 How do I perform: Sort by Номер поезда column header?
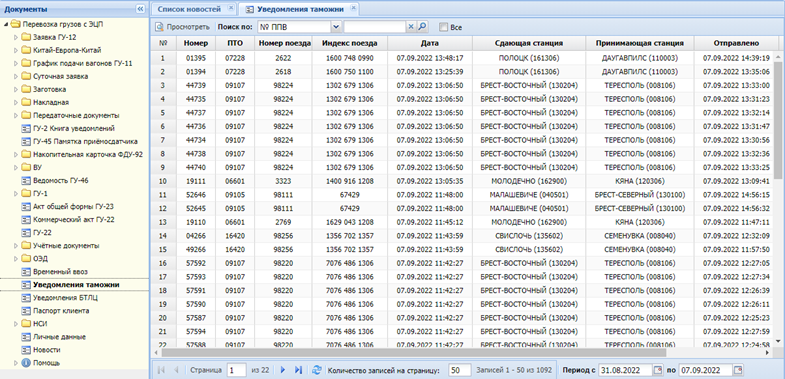pyautogui.click(x=283, y=43)
